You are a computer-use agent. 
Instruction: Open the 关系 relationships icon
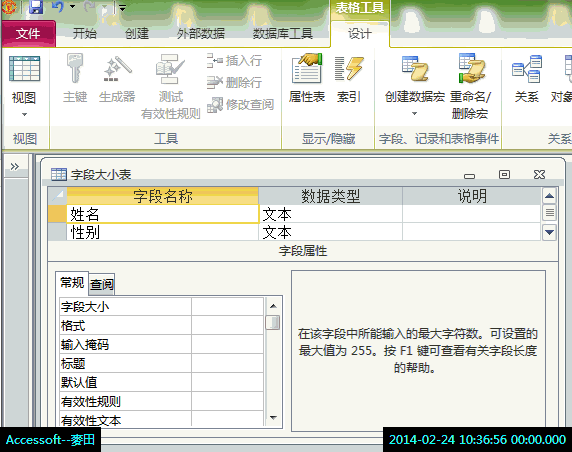(527, 69)
